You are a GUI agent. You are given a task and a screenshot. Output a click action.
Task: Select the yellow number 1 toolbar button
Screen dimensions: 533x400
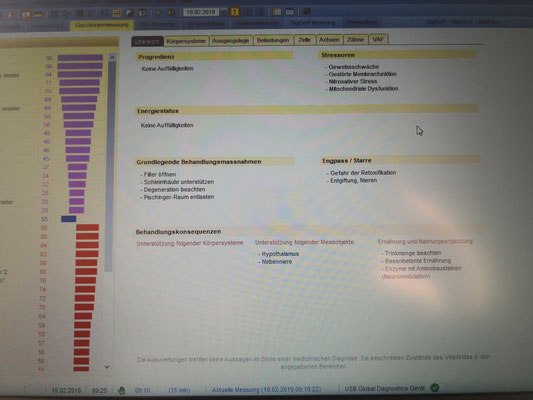point(235,12)
